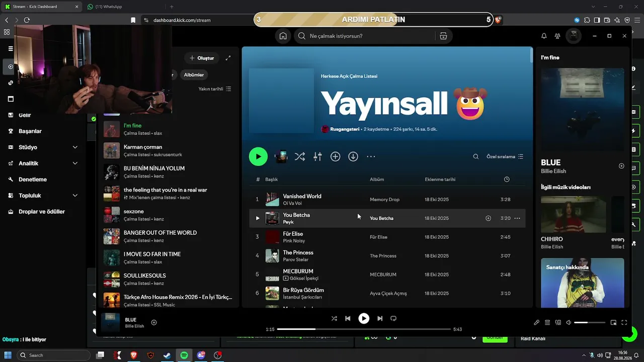Open the connect to a device icon
This screenshot has width=644, height=362.
coord(558,322)
